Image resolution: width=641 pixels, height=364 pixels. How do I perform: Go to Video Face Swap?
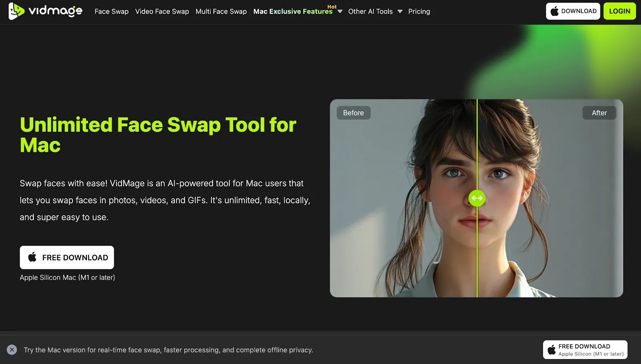162,12
